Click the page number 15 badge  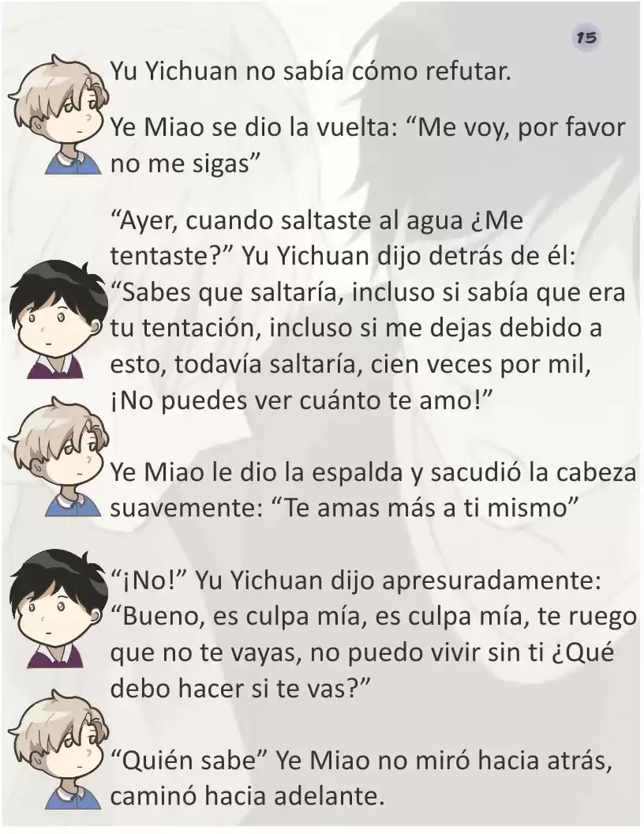586,38
